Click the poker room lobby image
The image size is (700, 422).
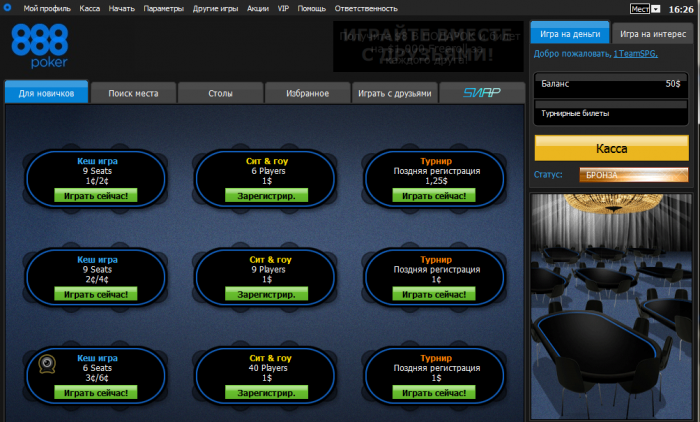click(x=611, y=306)
